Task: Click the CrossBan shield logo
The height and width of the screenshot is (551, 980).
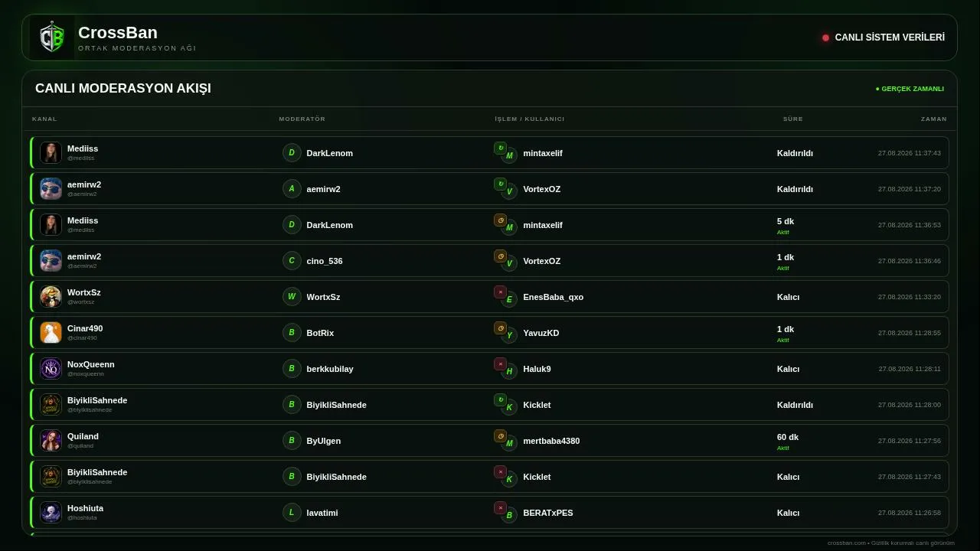Action: tap(52, 37)
